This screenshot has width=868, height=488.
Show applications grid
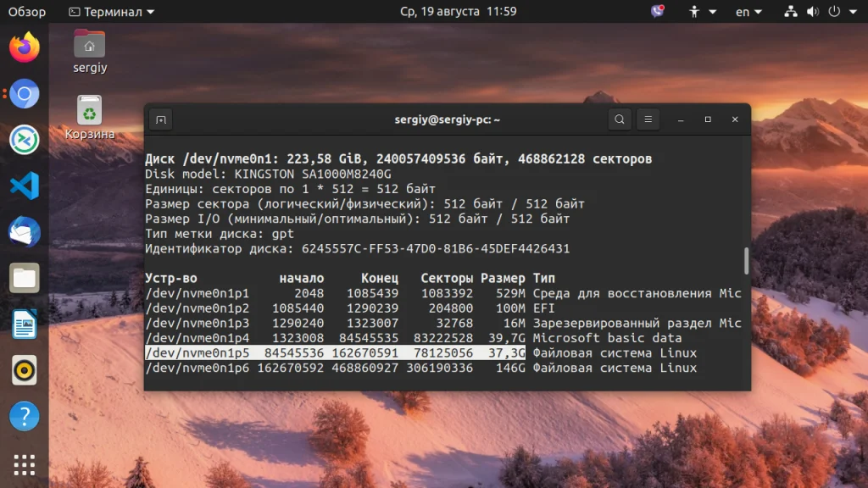click(x=25, y=465)
